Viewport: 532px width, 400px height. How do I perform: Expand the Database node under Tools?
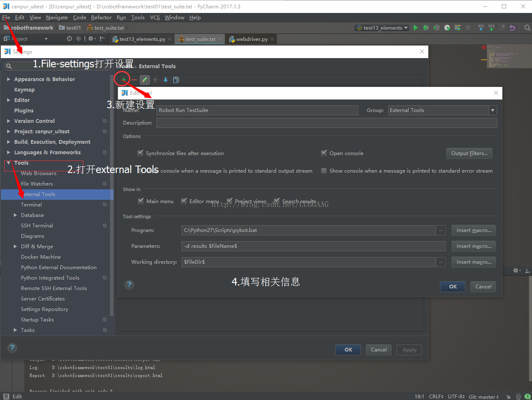15,215
